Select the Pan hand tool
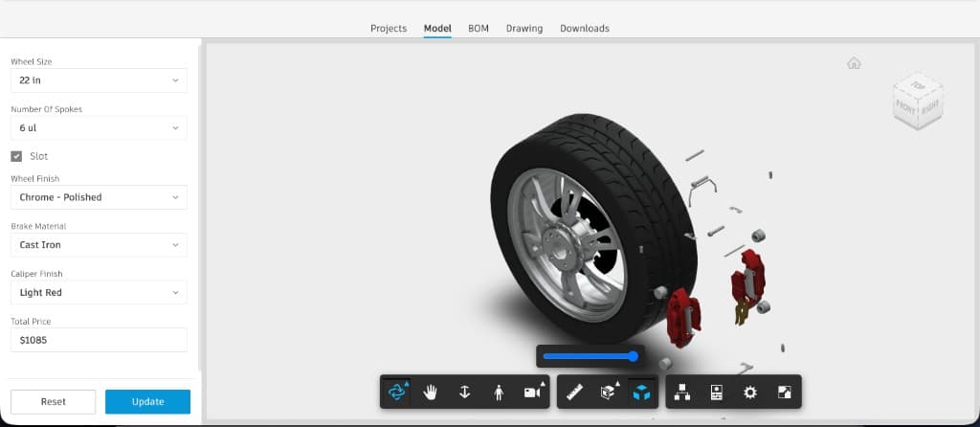980x427 pixels. tap(431, 392)
